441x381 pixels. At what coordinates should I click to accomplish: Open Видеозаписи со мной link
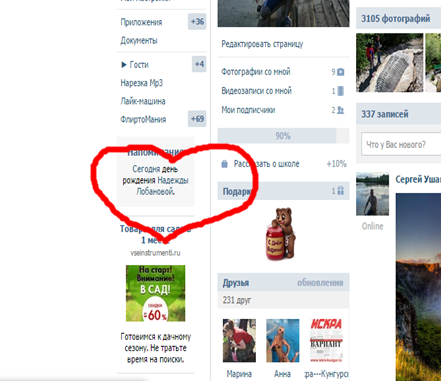[256, 91]
